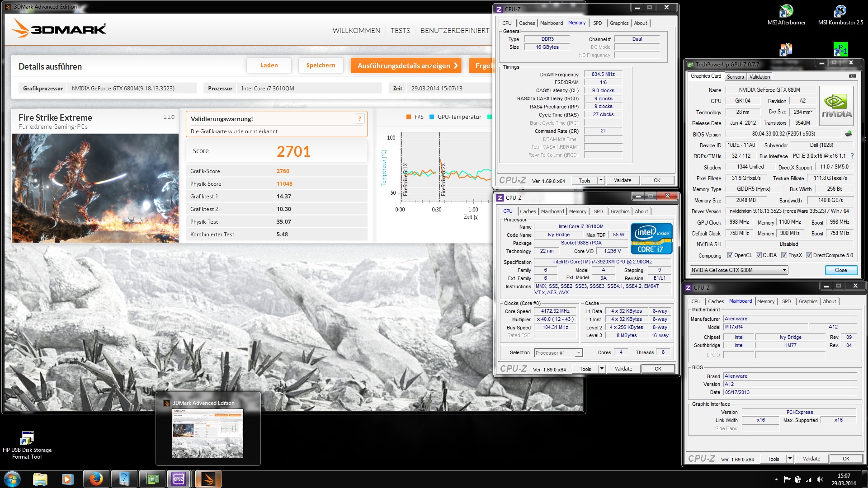Click the Laden button

(269, 66)
